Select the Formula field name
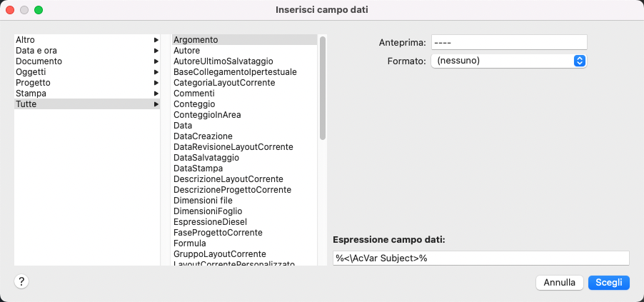This screenshot has height=302, width=644. tap(189, 243)
